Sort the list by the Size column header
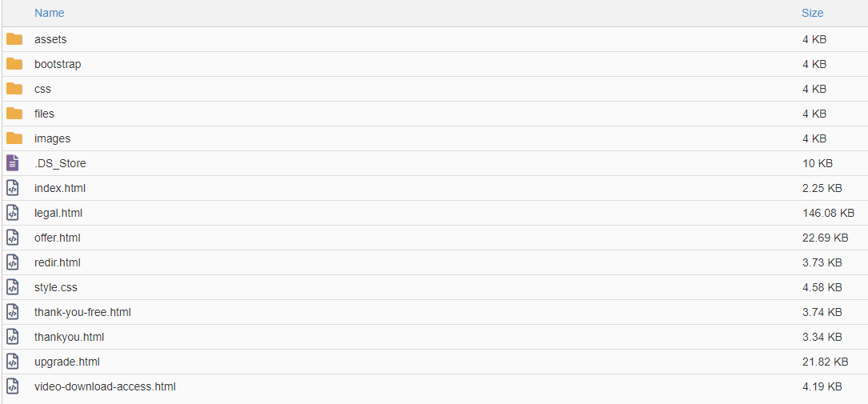The image size is (868, 404). pos(812,13)
